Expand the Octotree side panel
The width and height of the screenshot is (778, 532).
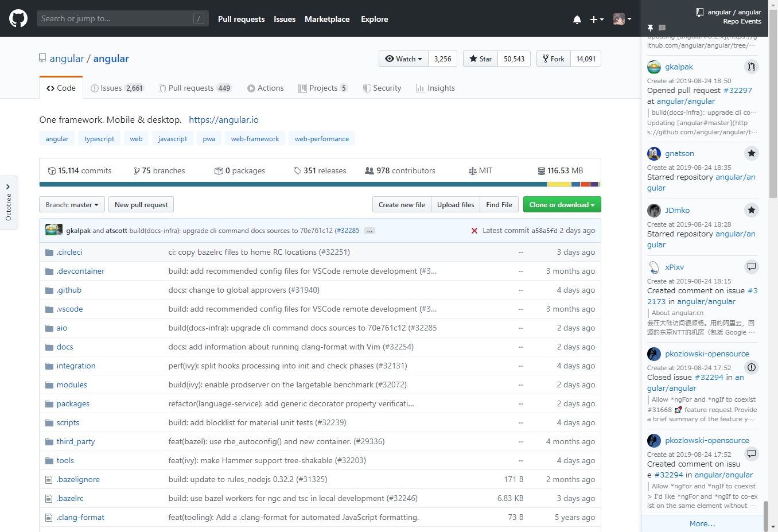click(8, 202)
